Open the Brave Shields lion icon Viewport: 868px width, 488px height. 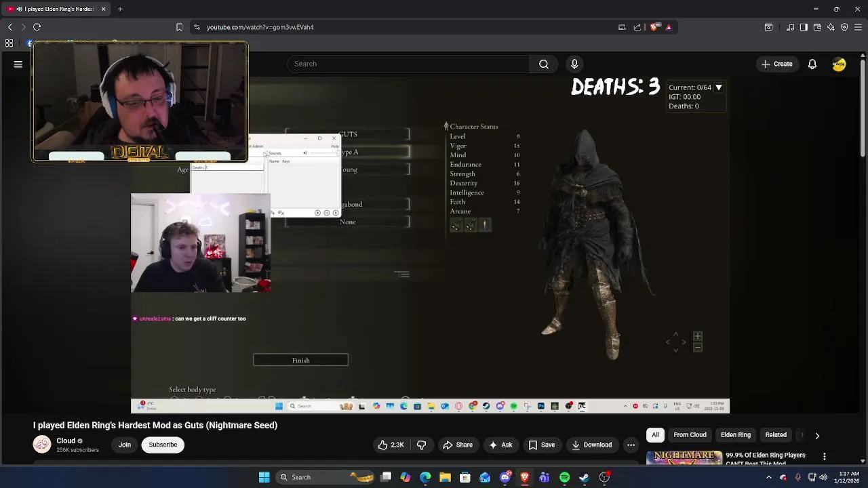(x=654, y=27)
